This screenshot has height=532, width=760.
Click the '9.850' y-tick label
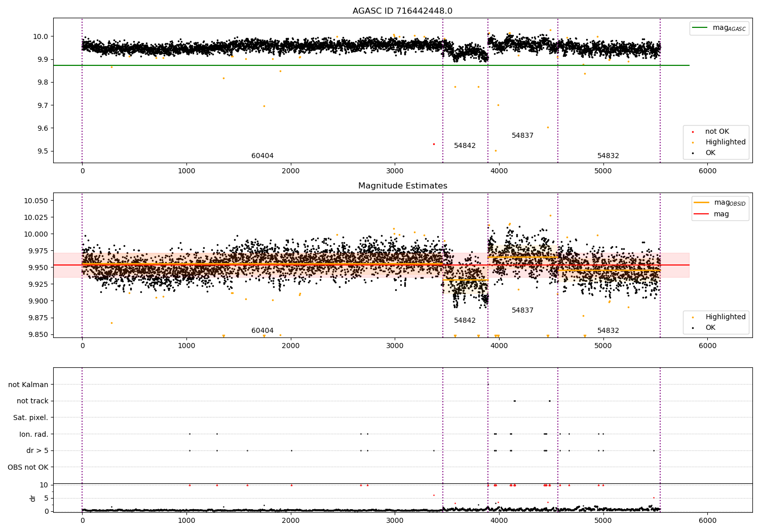pos(39,334)
